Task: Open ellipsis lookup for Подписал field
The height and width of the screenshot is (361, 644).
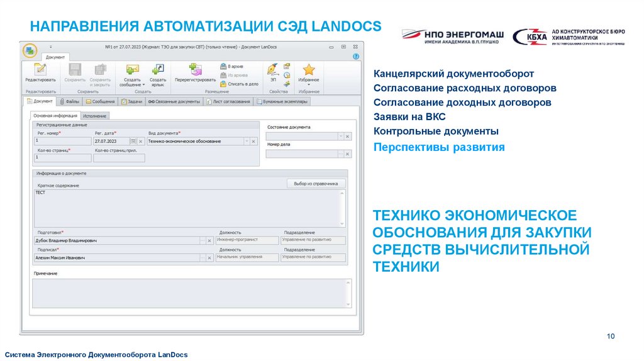Action: [202, 258]
